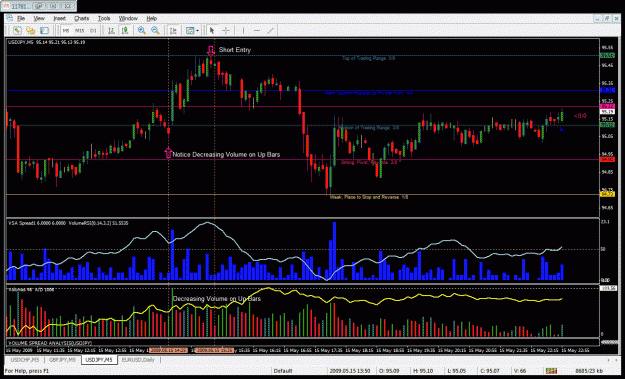The image size is (625, 379).
Task: Toggle the chart shift icon
Action: pyautogui.click(x=173, y=30)
